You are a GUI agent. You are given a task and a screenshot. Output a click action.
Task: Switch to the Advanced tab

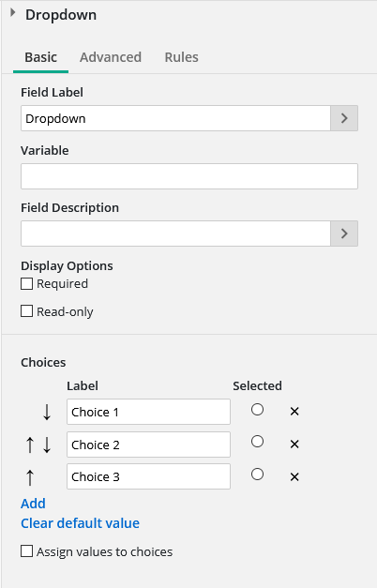tap(111, 57)
